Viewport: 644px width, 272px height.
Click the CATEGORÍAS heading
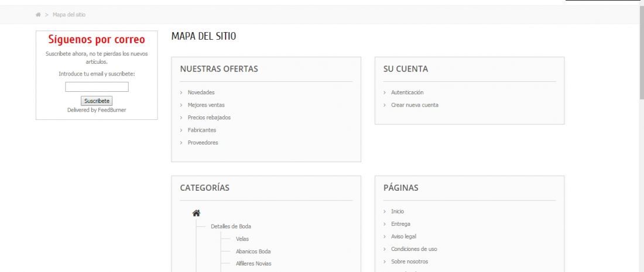[x=204, y=188]
